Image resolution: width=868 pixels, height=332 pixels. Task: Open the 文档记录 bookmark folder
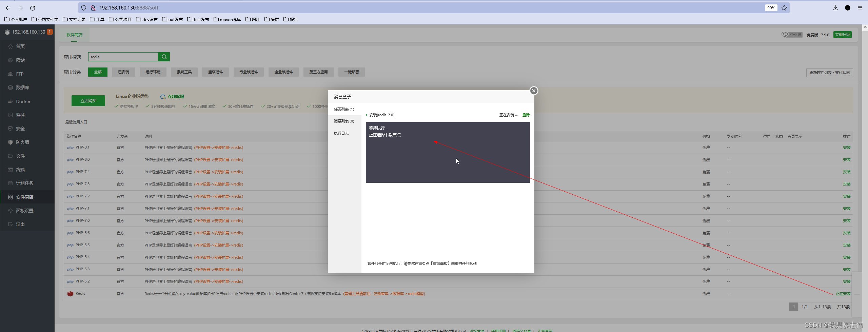pyautogui.click(x=74, y=19)
